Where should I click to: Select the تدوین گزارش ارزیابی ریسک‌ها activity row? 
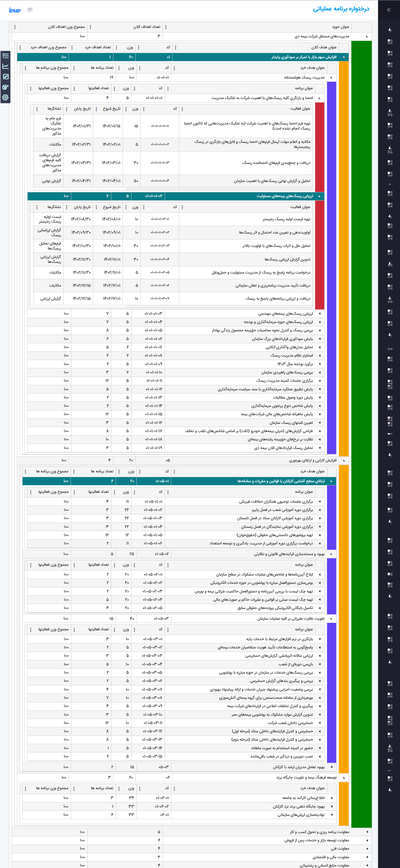tap(245, 260)
